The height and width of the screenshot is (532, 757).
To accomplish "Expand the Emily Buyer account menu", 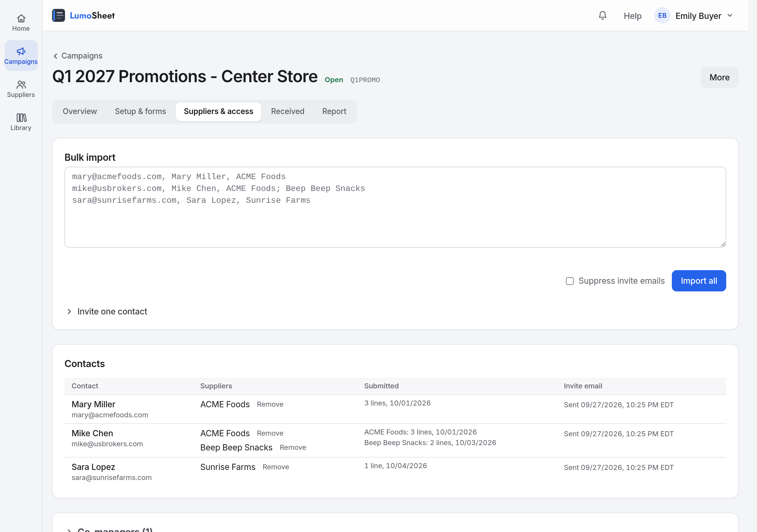I will 694,15.
